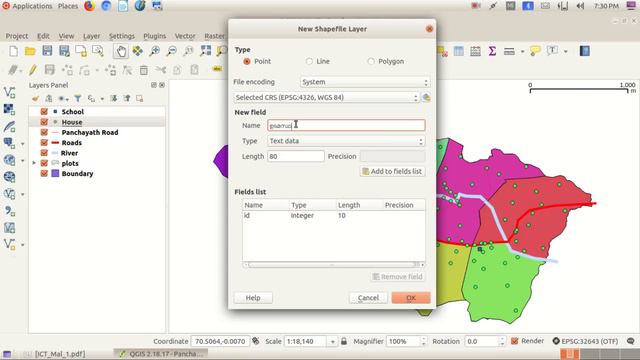Click the Filter Legend funnel icon

(x=78, y=98)
